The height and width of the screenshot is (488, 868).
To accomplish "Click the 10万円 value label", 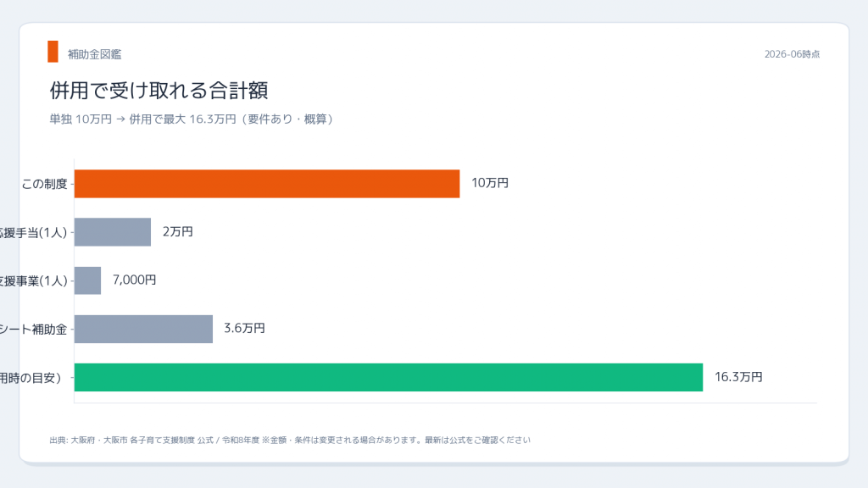I will click(x=490, y=183).
